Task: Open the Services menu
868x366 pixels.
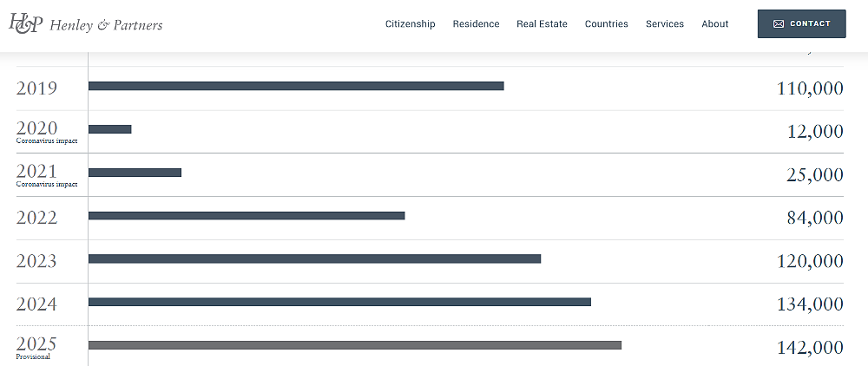Action: tap(665, 23)
